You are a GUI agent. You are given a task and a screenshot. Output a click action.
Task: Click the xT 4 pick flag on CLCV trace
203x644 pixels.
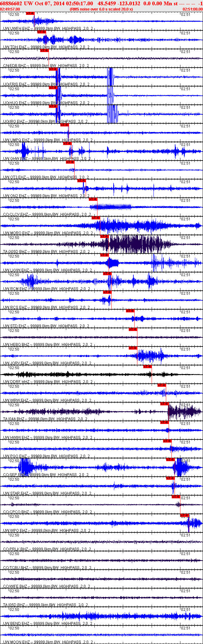[x=93, y=199]
